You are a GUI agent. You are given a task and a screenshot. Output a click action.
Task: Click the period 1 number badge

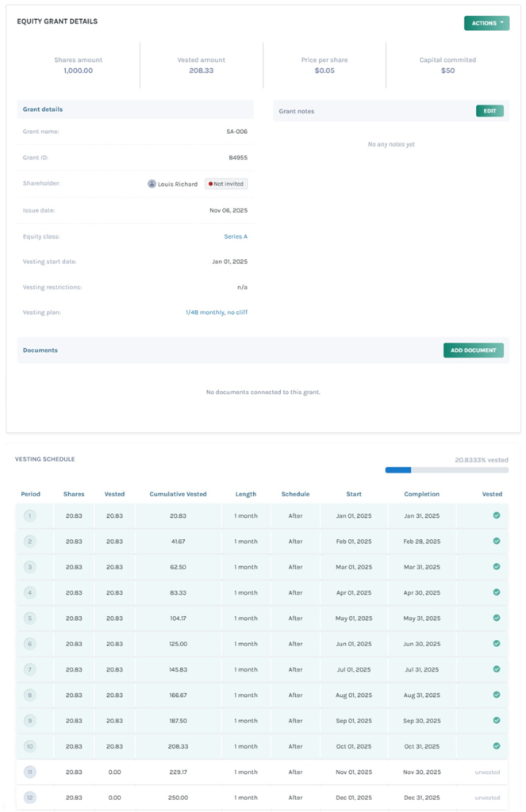pyautogui.click(x=29, y=515)
